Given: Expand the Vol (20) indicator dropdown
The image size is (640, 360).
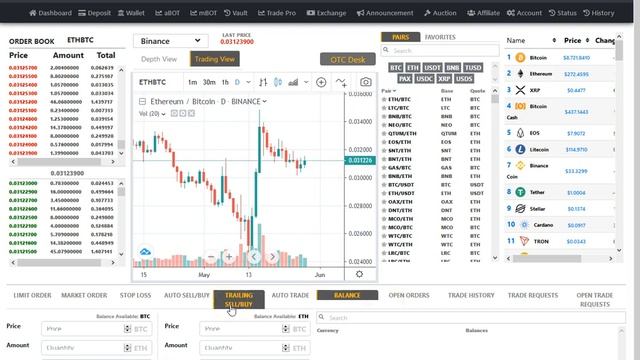Looking at the screenshot, I should point(163,114).
